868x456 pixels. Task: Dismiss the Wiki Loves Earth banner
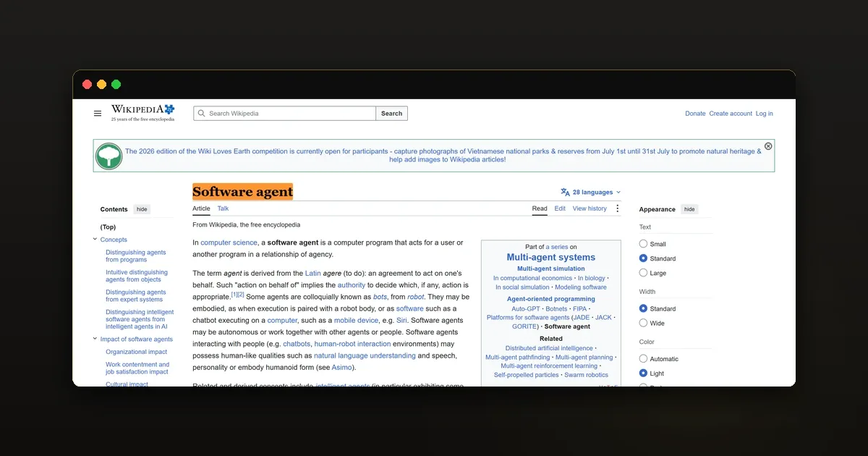tap(768, 146)
